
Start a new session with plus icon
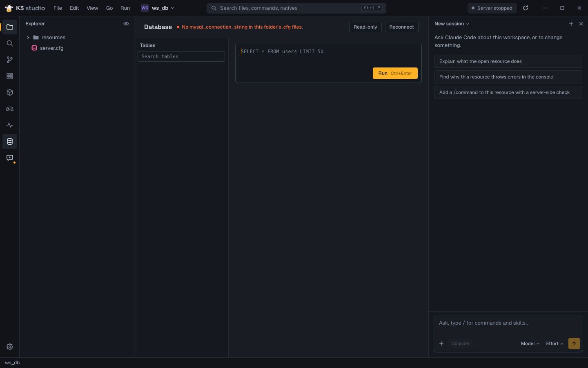[571, 24]
